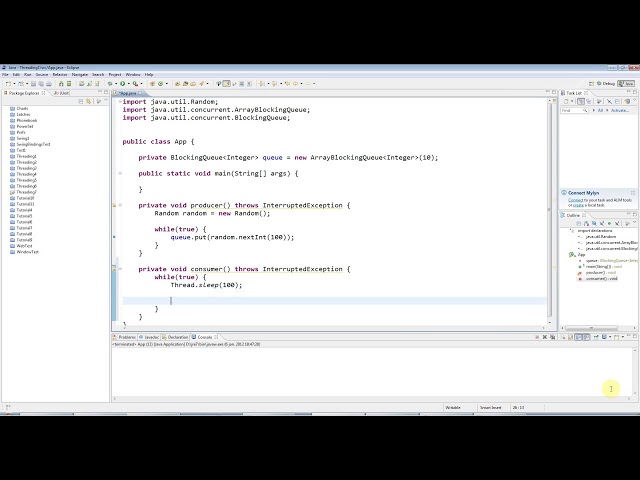The width and height of the screenshot is (640, 480).
Task: Click the Print toolbar icon
Action: (49, 84)
